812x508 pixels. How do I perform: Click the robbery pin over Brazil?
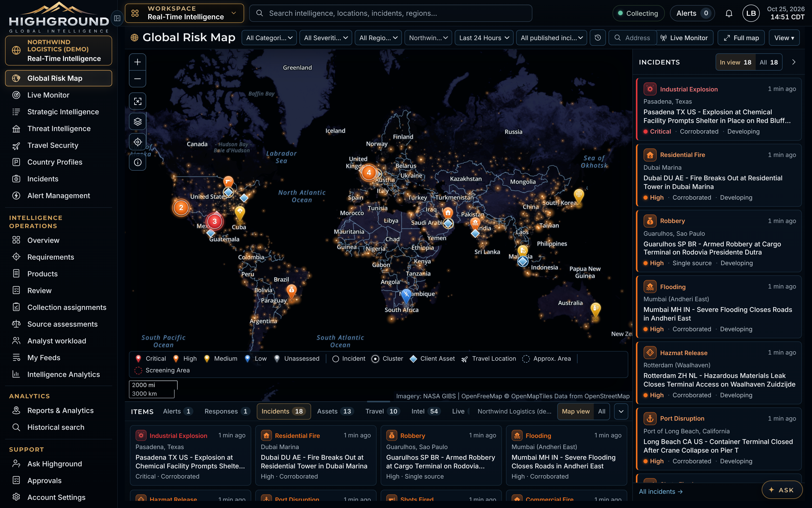coord(291,292)
